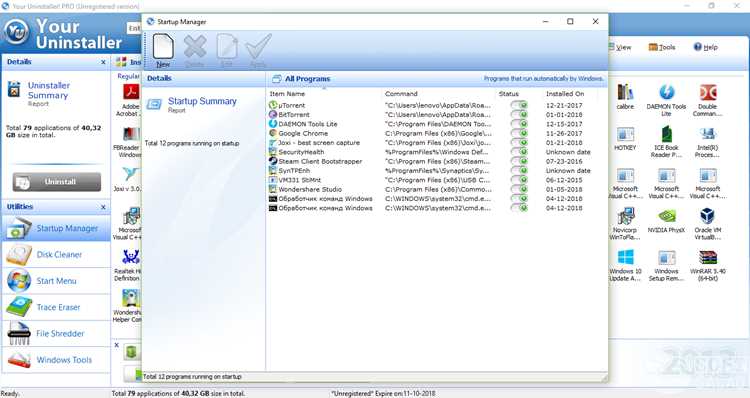Open Disk Cleaner utility
This screenshot has height=398, width=750.
coord(56,254)
